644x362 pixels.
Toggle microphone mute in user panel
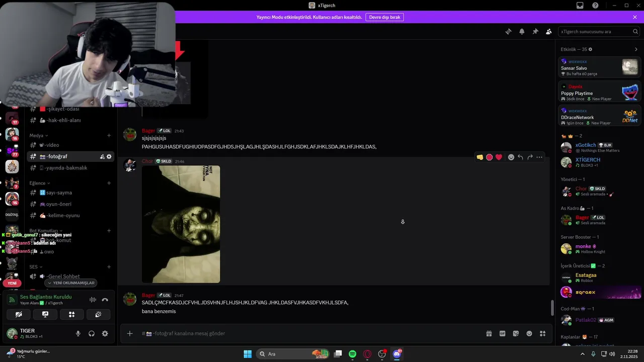pyautogui.click(x=78, y=333)
